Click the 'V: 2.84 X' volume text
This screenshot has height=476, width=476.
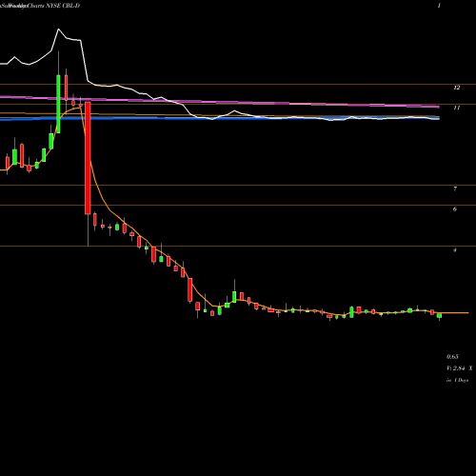[x=459, y=368]
